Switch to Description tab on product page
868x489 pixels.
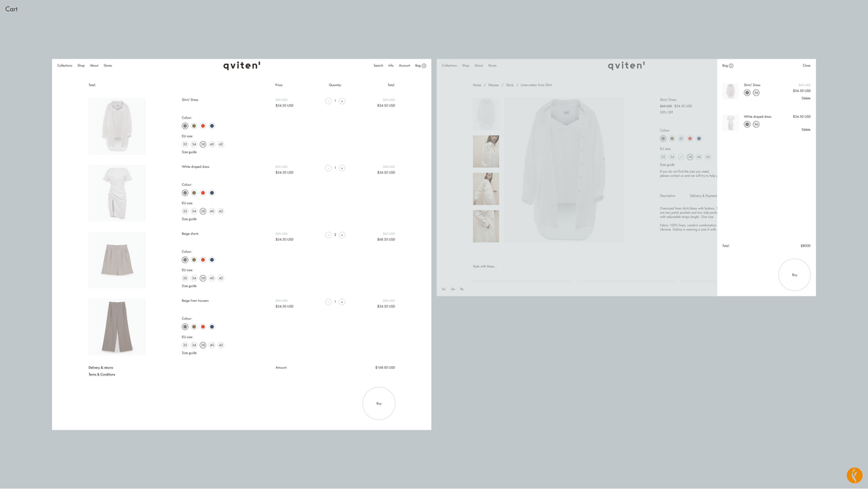(x=668, y=196)
